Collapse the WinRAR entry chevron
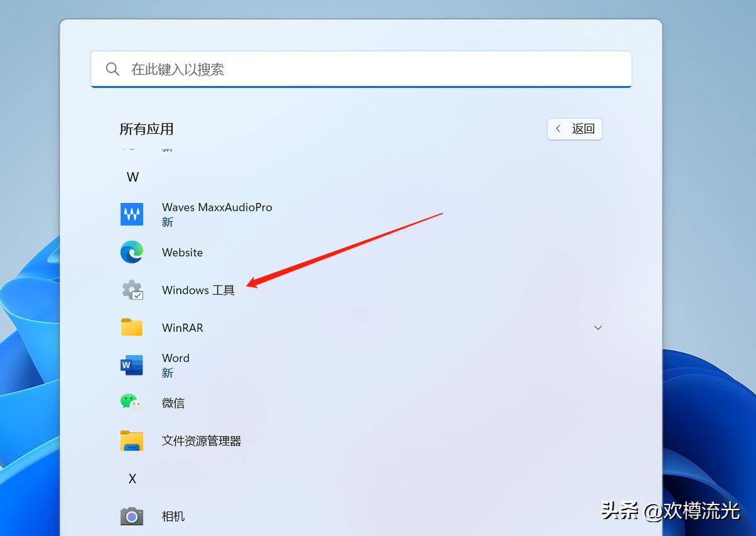The width and height of the screenshot is (756, 536). pyautogui.click(x=597, y=327)
